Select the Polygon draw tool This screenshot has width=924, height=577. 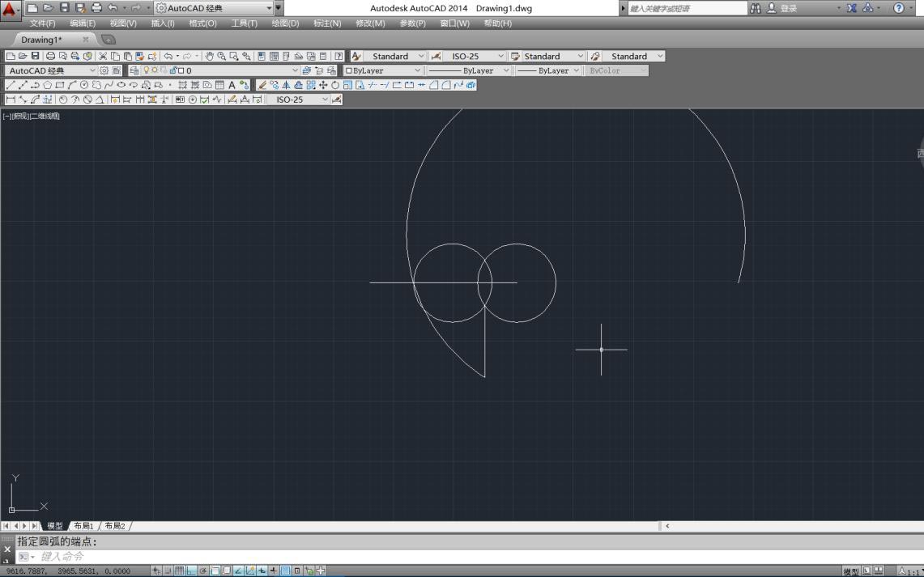[x=47, y=85]
